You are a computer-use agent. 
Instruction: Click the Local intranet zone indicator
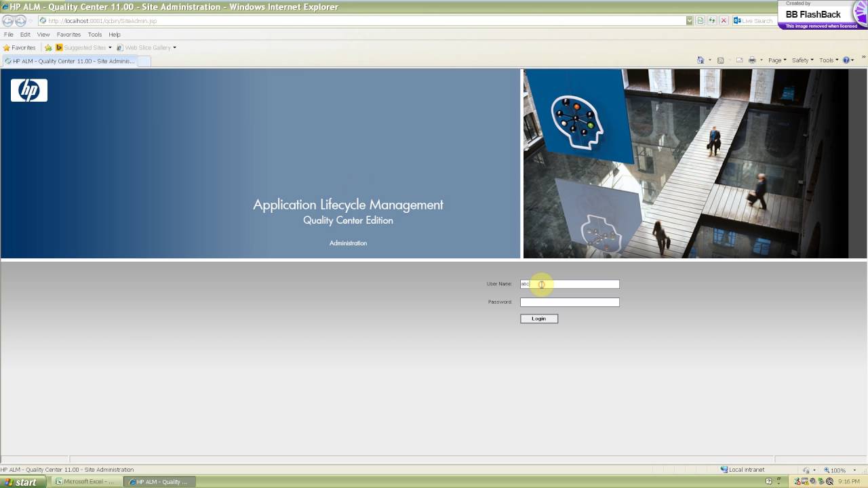pyautogui.click(x=743, y=470)
